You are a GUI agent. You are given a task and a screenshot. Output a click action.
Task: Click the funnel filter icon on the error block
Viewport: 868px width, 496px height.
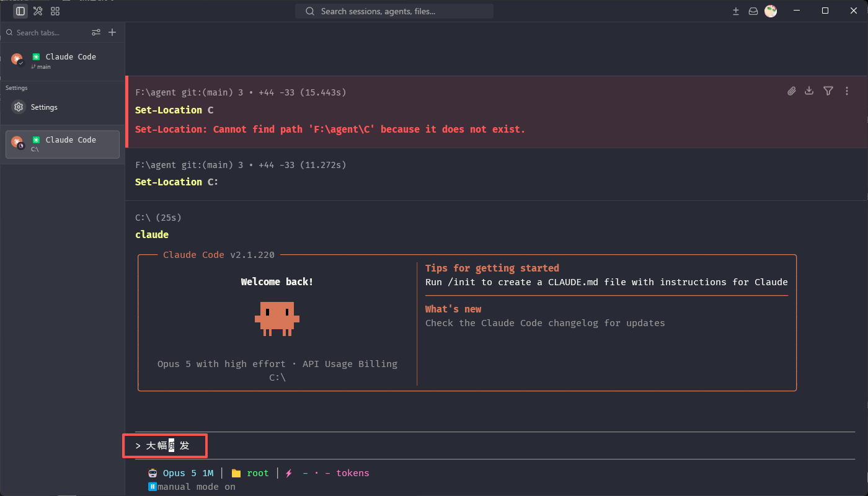pos(828,91)
